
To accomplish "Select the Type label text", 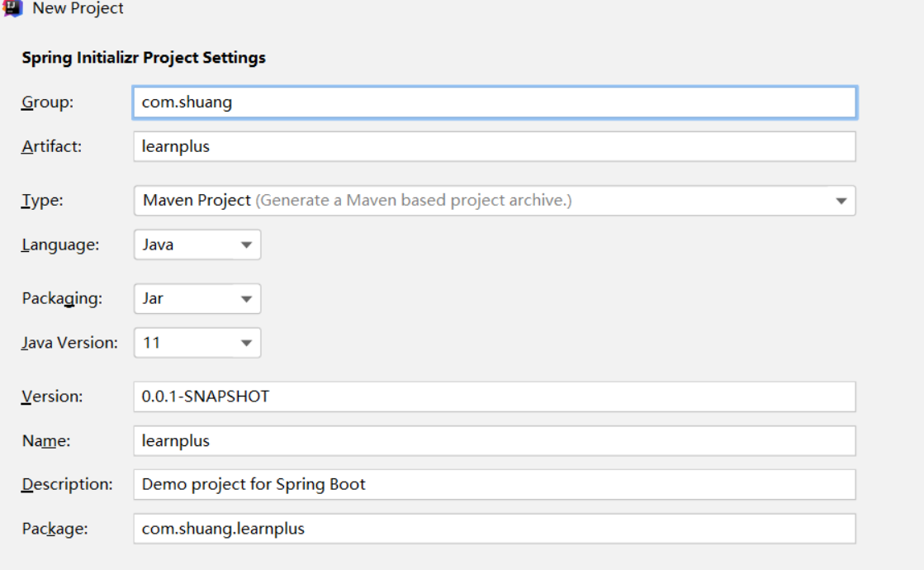I will (42, 200).
